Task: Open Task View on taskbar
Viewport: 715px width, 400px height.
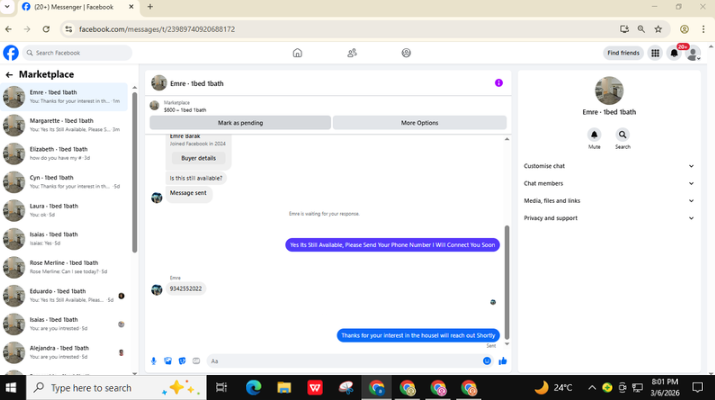Action: (x=221, y=388)
